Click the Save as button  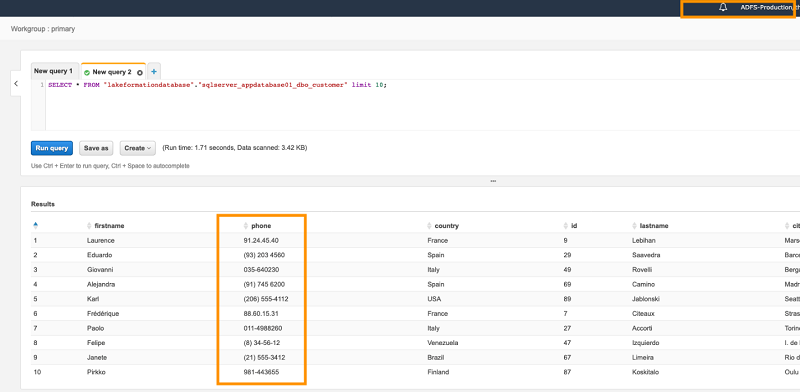(x=96, y=148)
